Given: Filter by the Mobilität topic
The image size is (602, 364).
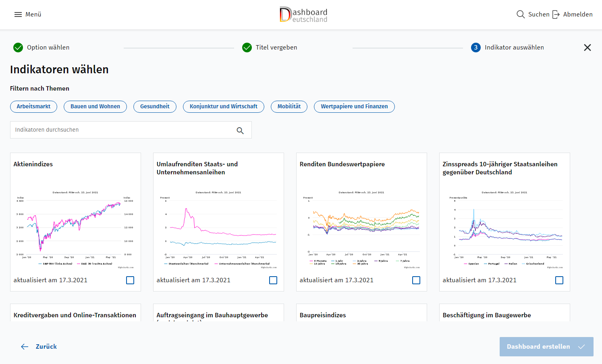Looking at the screenshot, I should point(289,107).
